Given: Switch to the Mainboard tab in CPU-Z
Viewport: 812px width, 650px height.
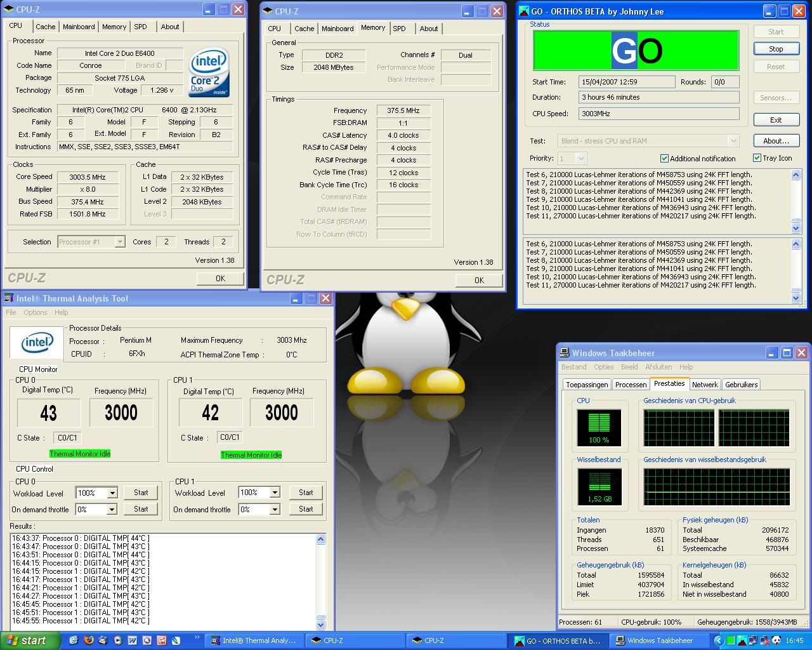Looking at the screenshot, I should click(x=79, y=27).
